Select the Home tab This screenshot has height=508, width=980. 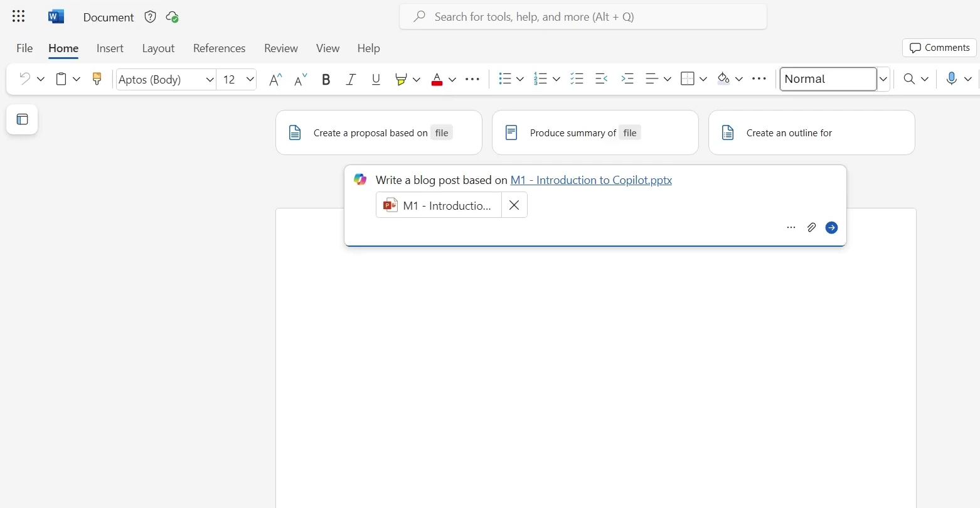tap(63, 48)
